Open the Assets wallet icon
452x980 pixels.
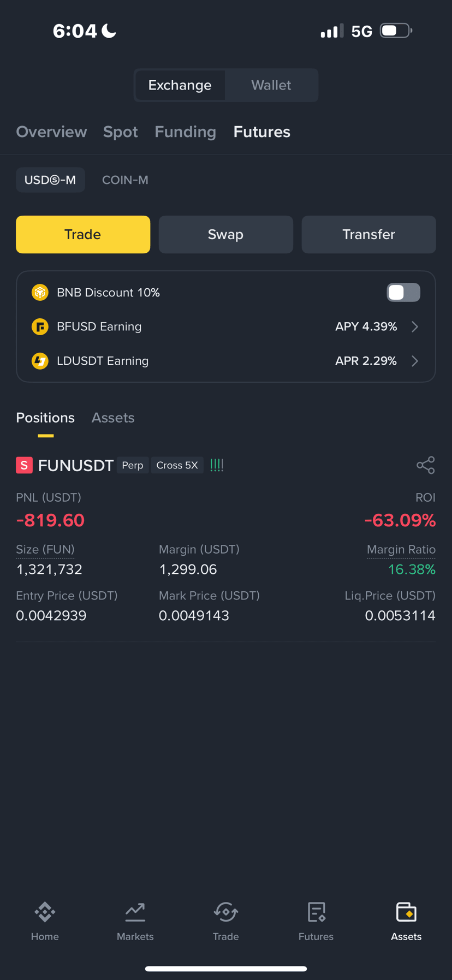pos(406,911)
